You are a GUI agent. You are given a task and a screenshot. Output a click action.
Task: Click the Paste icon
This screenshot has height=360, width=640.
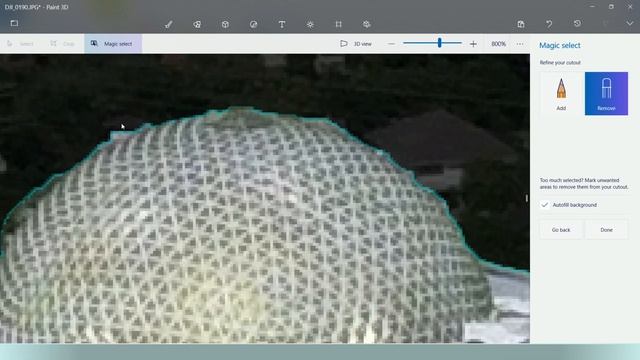point(521,24)
